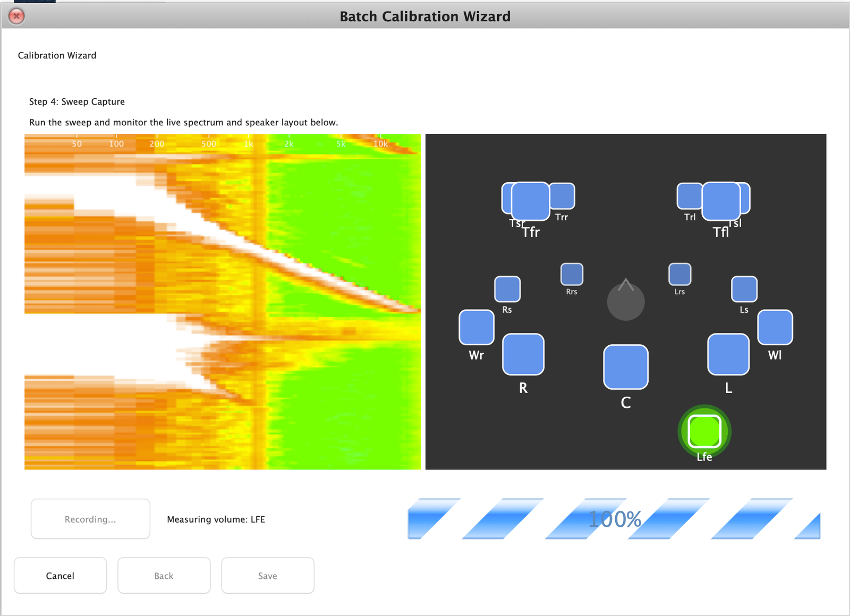The height and width of the screenshot is (616, 850).
Task: Click the Center (C) speaker icon
Action: click(625, 367)
